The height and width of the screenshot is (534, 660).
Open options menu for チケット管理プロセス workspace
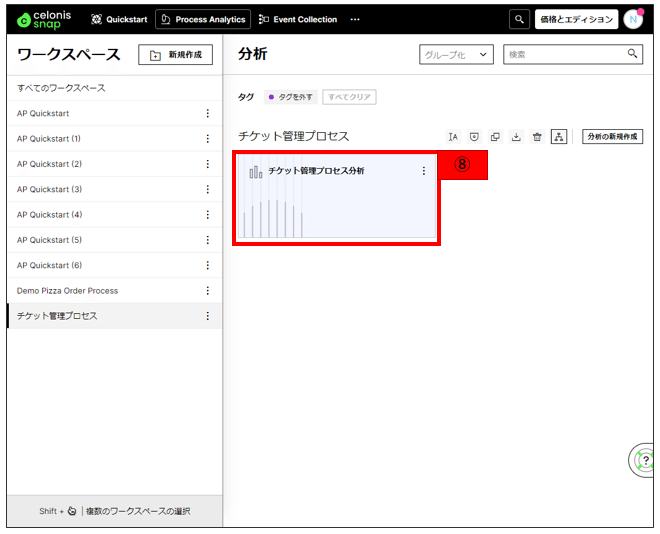[208, 316]
